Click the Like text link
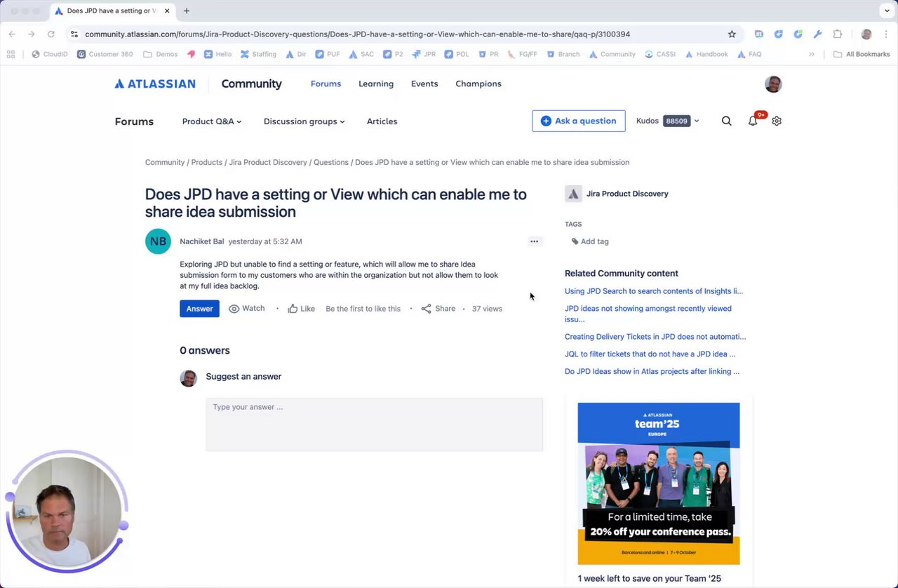The image size is (898, 588). click(307, 309)
